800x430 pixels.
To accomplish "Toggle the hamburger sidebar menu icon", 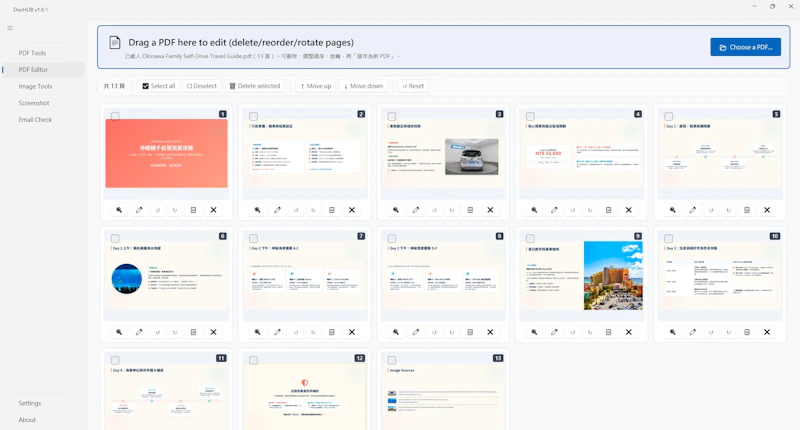I will click(x=10, y=28).
